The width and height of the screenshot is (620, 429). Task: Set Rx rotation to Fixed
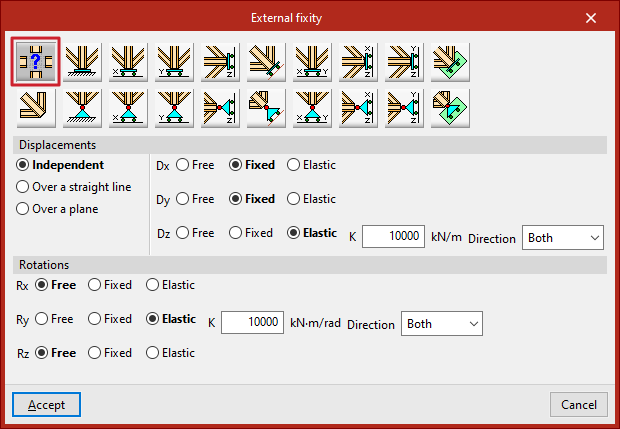coord(110,285)
